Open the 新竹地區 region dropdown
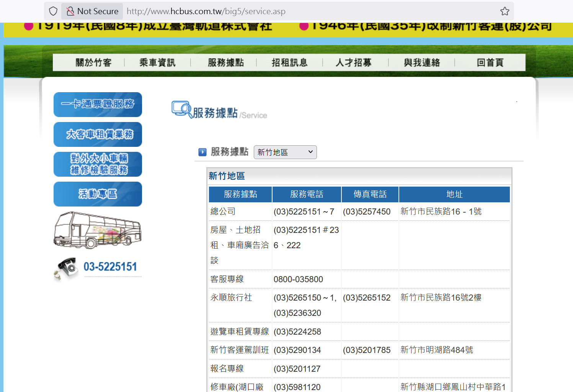This screenshot has height=392, width=573. point(285,152)
